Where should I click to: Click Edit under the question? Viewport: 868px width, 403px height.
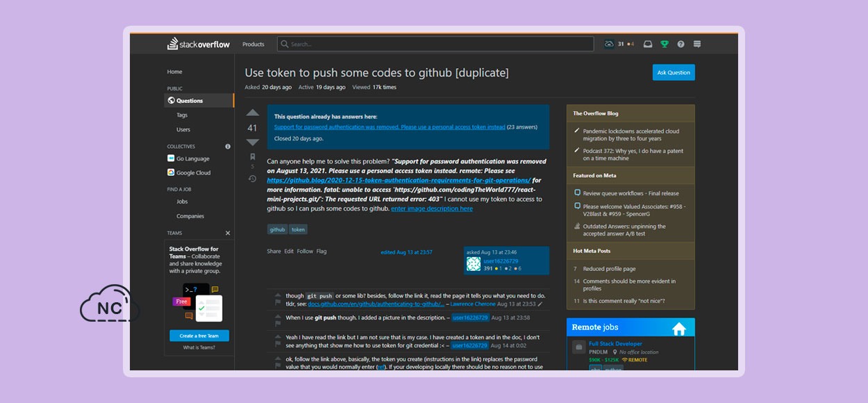pos(289,252)
